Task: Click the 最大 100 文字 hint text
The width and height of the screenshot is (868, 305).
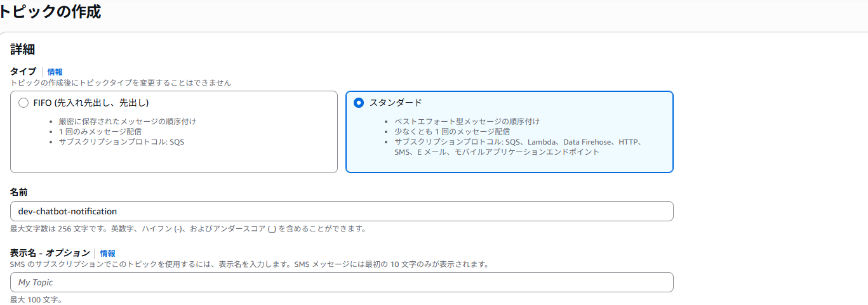Action: (36, 300)
